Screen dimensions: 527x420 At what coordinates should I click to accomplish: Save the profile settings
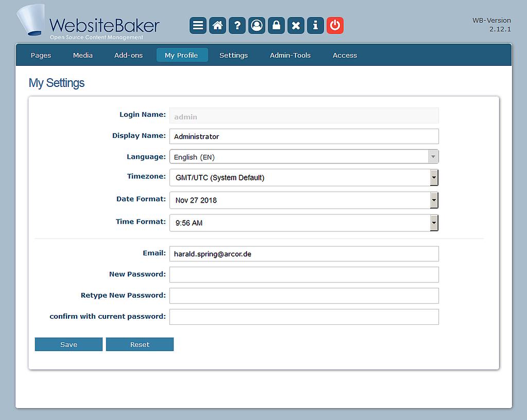tap(68, 344)
